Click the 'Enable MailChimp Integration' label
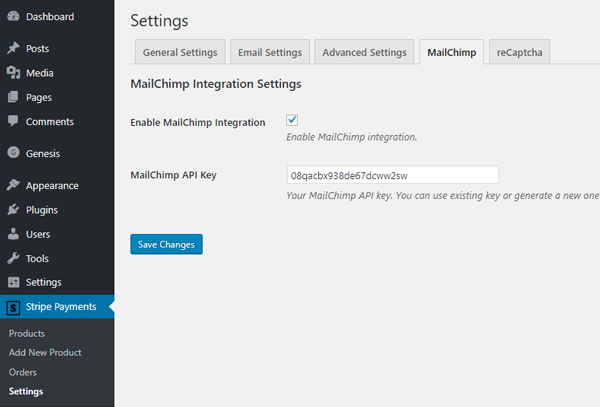The height and width of the screenshot is (407, 600). click(198, 122)
